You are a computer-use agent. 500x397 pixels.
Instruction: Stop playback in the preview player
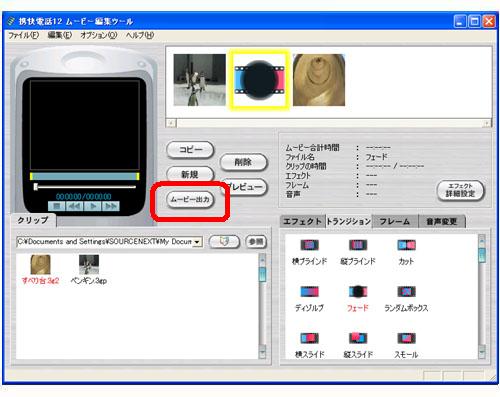coord(57,206)
